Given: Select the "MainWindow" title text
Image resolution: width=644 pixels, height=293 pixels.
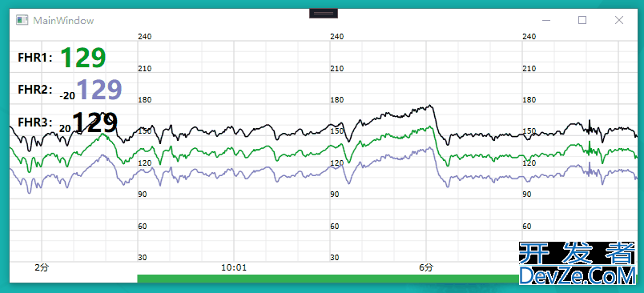Looking at the screenshot, I should [x=63, y=21].
